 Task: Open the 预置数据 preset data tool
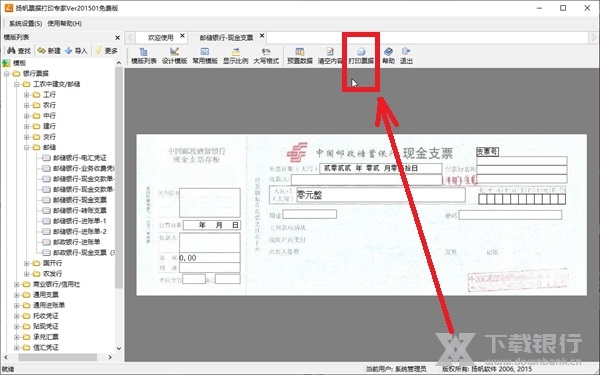(x=300, y=56)
